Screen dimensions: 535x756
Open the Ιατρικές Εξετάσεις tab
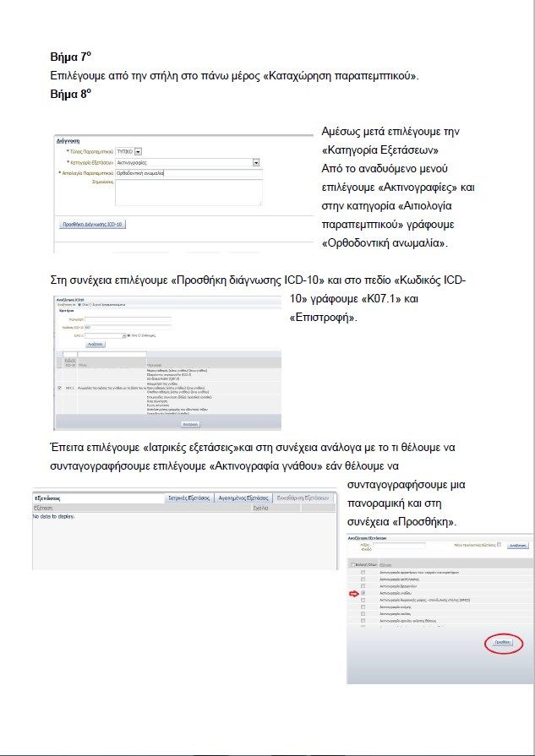pyautogui.click(x=189, y=498)
